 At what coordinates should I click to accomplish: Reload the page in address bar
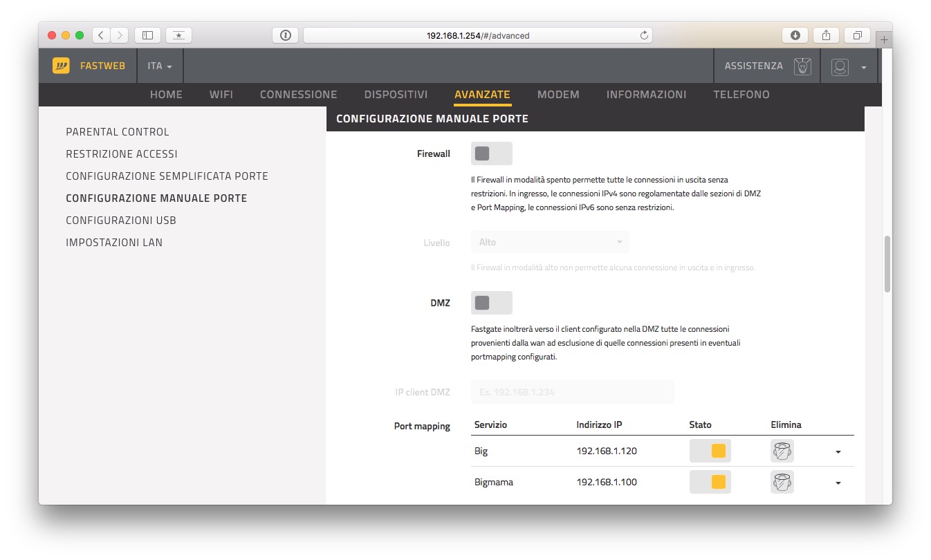[x=644, y=35]
